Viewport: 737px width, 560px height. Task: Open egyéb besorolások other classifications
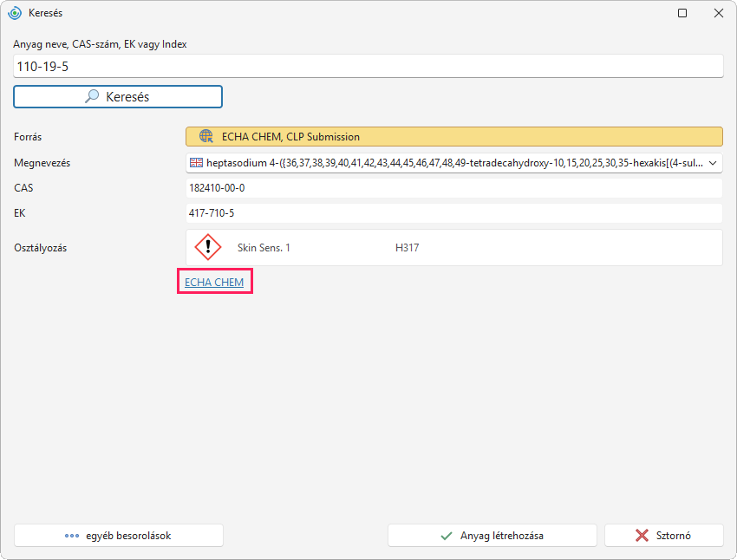click(119, 536)
